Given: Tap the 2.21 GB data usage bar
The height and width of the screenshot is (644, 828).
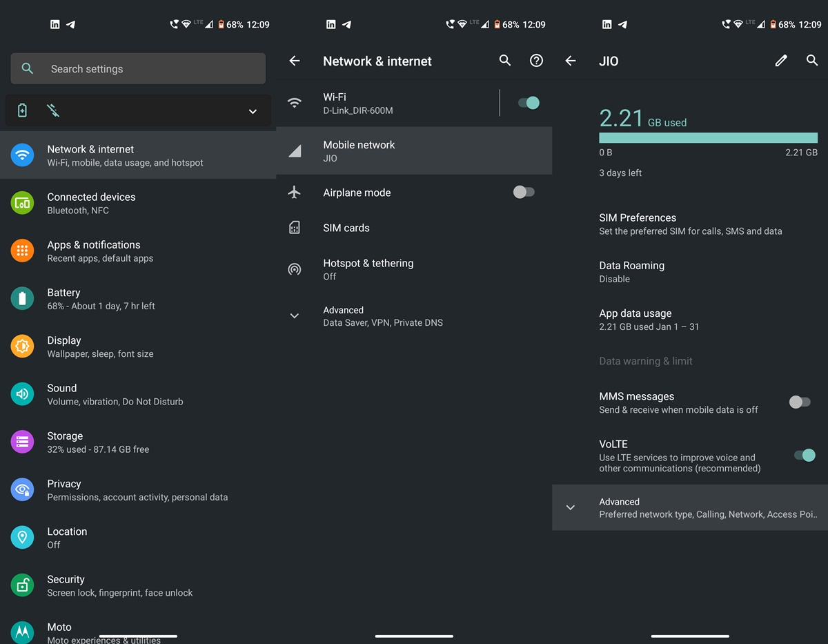Looking at the screenshot, I should 708,138.
